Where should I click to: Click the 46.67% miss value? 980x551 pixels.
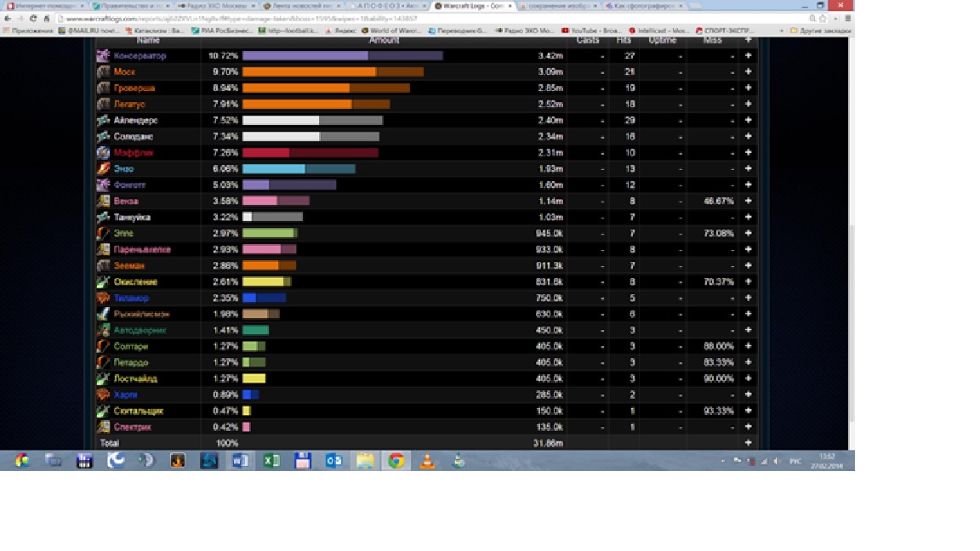coord(719,202)
